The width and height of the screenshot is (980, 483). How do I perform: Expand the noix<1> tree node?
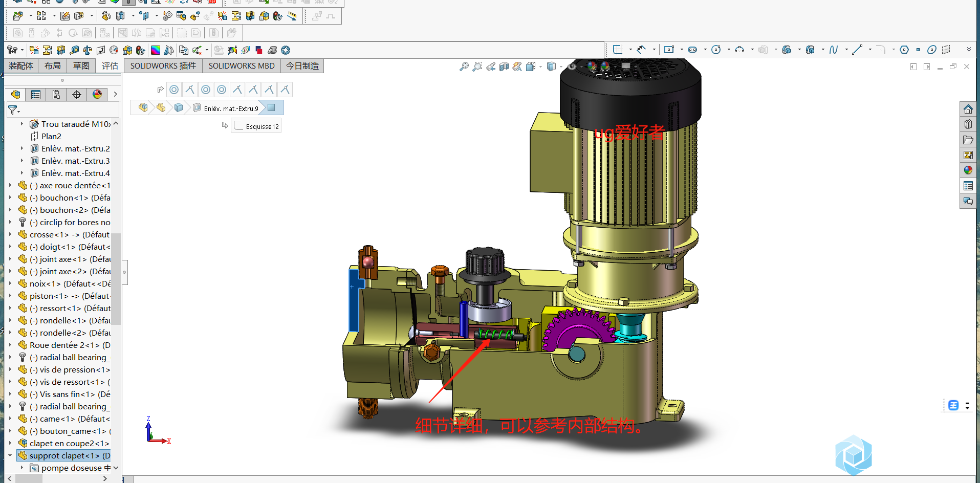[10, 283]
